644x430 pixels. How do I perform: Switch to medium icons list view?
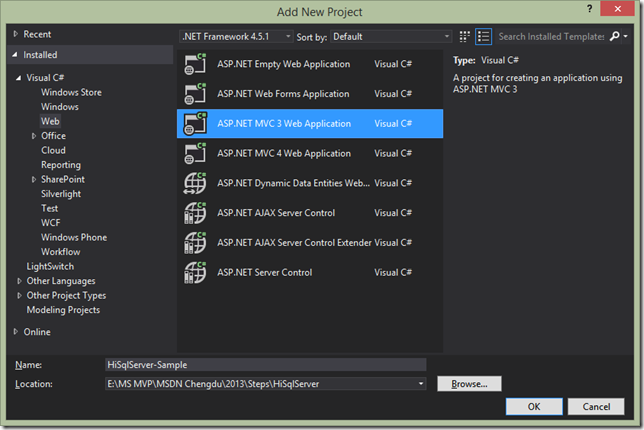(x=483, y=37)
